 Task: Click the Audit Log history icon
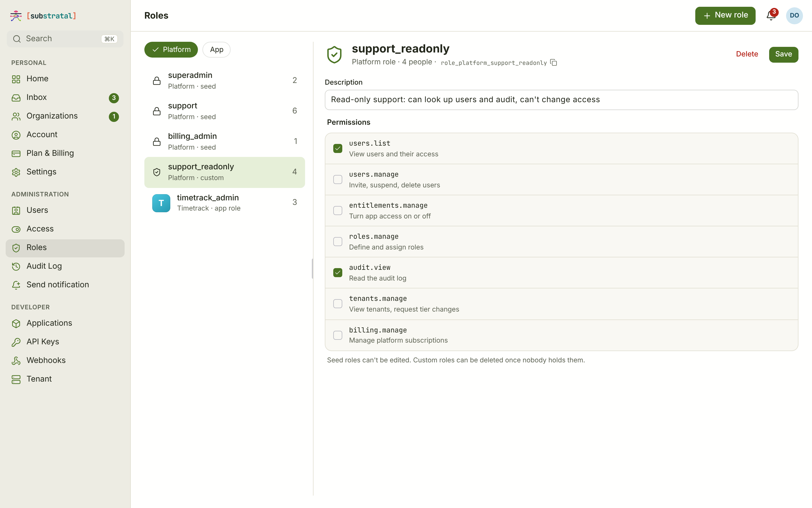(16, 266)
